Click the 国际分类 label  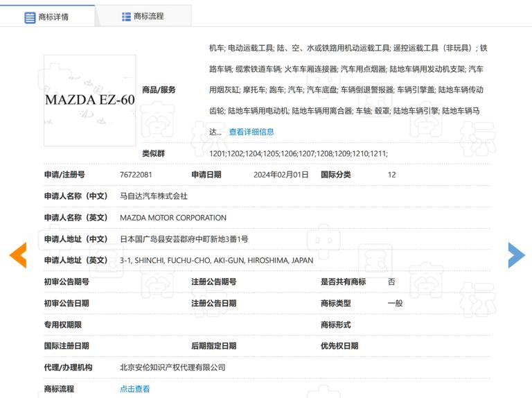pyautogui.click(x=336, y=175)
